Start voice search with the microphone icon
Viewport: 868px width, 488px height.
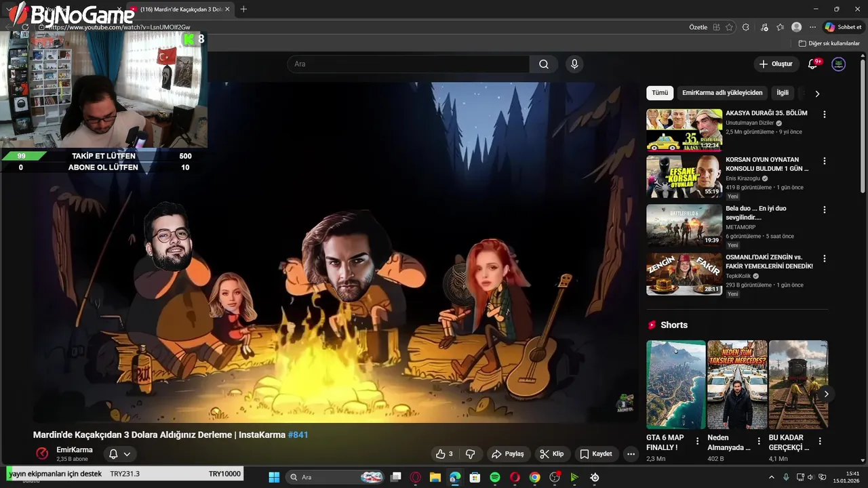tap(574, 64)
